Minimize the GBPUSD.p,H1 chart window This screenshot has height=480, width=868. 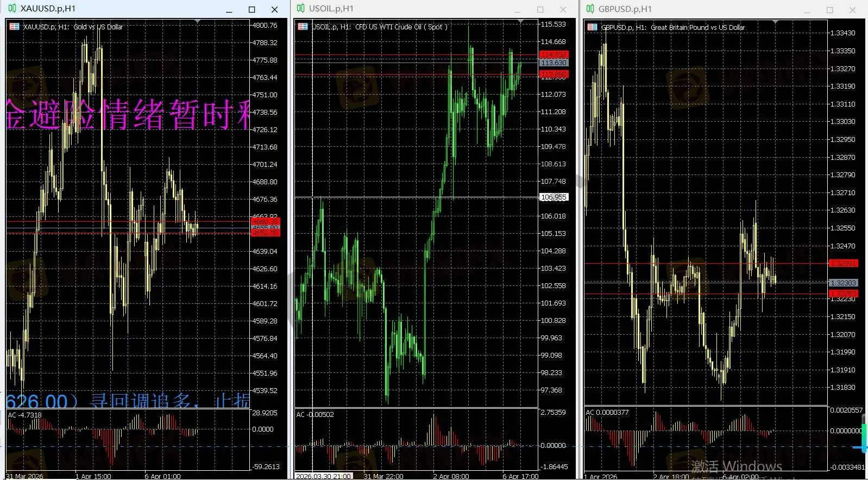coord(807,10)
